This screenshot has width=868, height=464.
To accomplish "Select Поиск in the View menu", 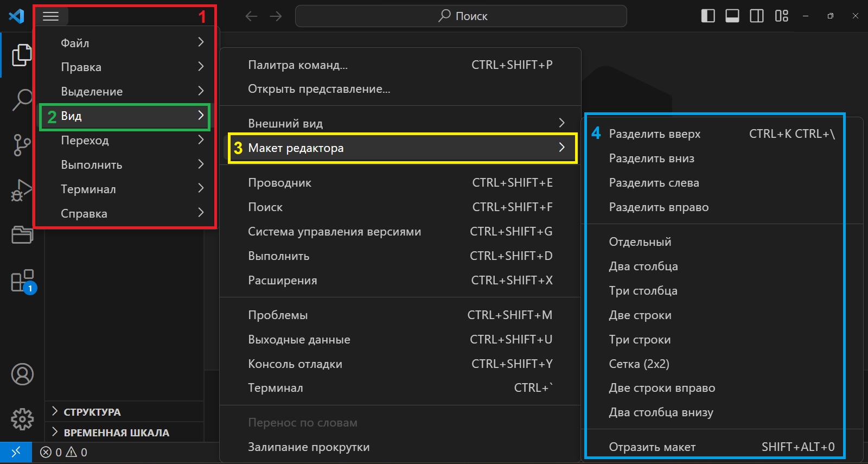I will coord(400,207).
